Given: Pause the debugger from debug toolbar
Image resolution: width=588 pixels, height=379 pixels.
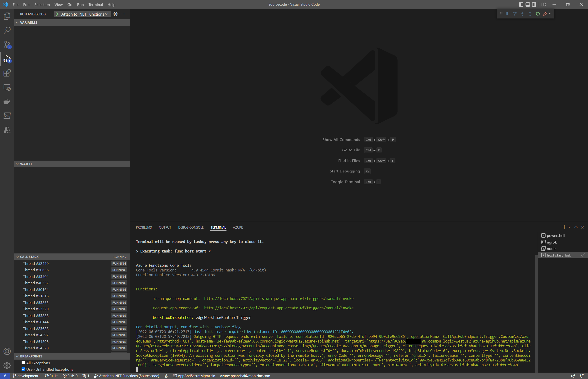Looking at the screenshot, I should click(x=507, y=14).
